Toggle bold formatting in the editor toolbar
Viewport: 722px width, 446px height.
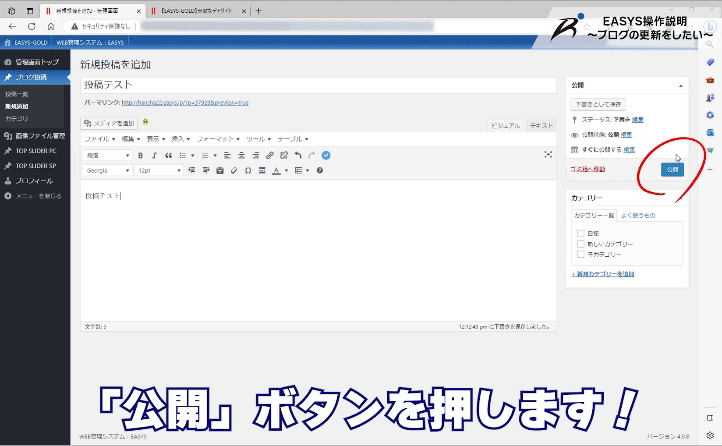tap(140, 156)
